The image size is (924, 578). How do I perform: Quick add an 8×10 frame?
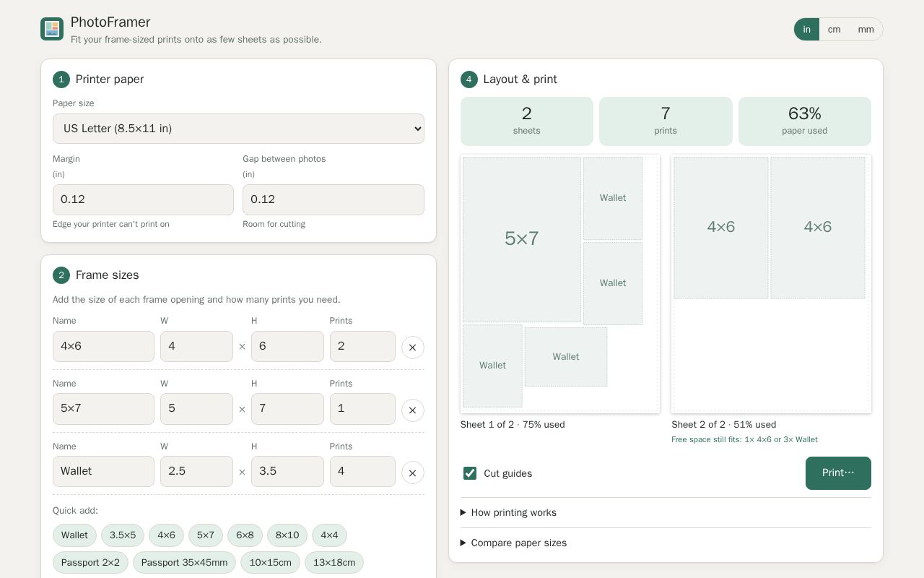(287, 535)
